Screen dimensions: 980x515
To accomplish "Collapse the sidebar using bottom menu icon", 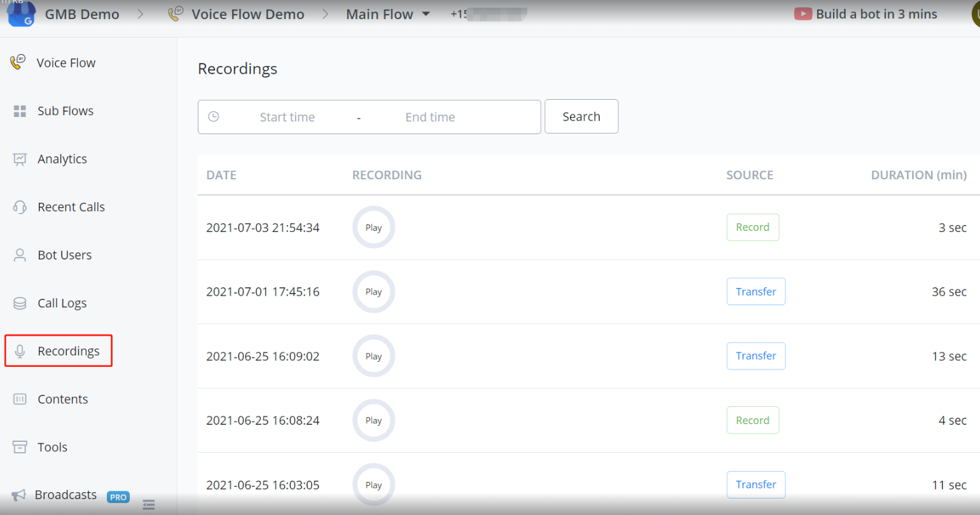I will click(x=149, y=505).
